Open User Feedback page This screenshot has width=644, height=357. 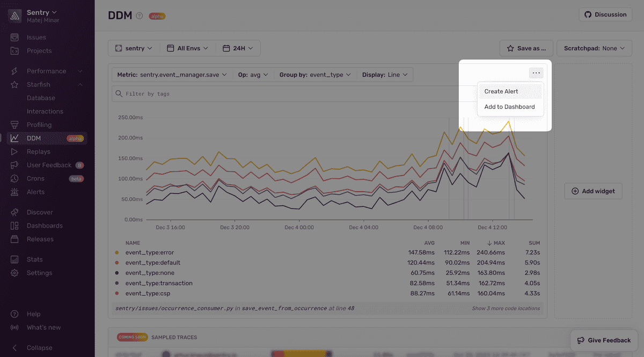point(49,165)
